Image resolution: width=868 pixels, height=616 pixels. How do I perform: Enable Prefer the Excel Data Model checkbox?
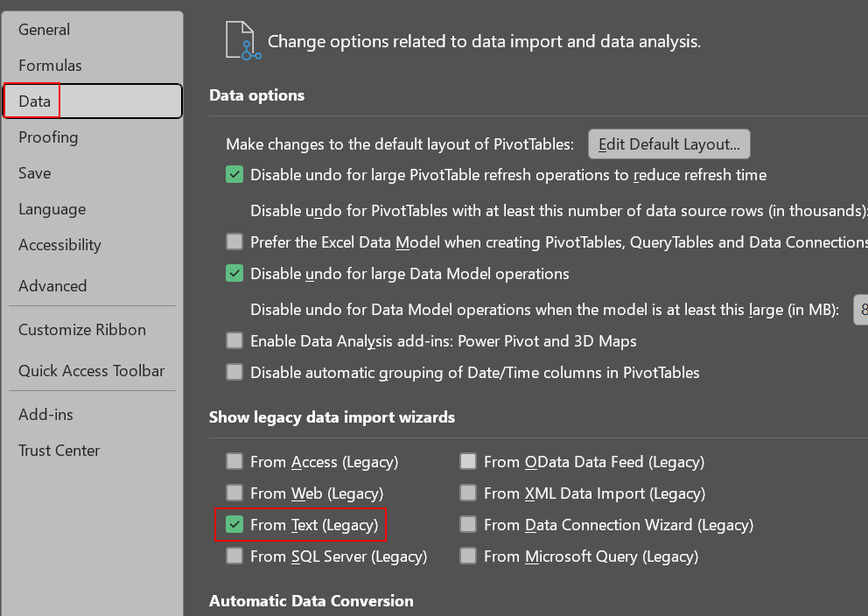pos(234,242)
